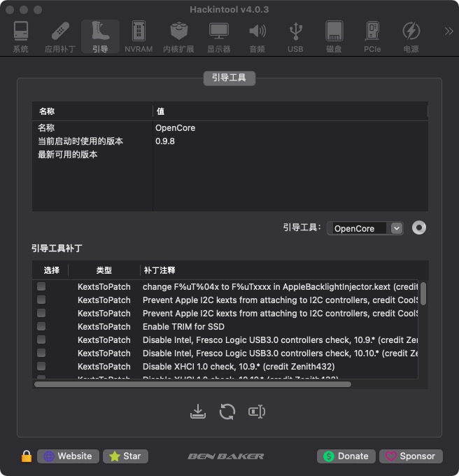Click the Ben Baker logo
Screen dimensions: 459x476
[226, 456]
